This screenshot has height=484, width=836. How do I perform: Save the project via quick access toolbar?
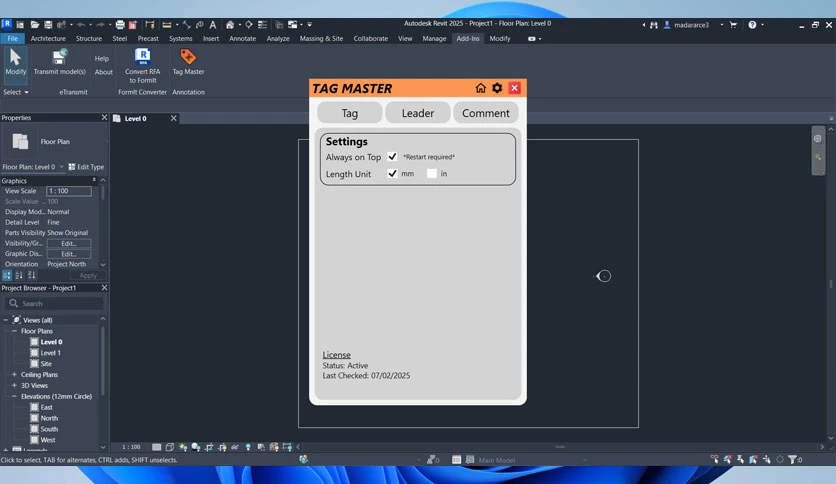coord(48,25)
